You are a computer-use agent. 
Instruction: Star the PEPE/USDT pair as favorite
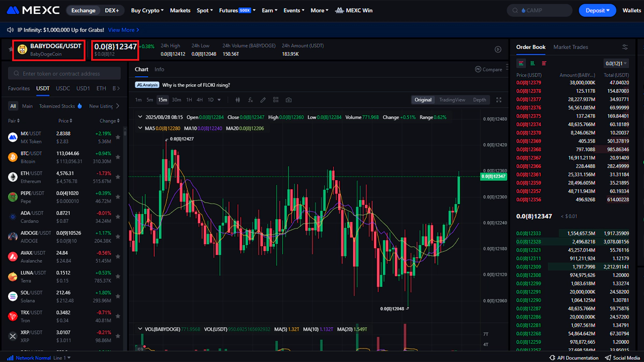click(118, 197)
